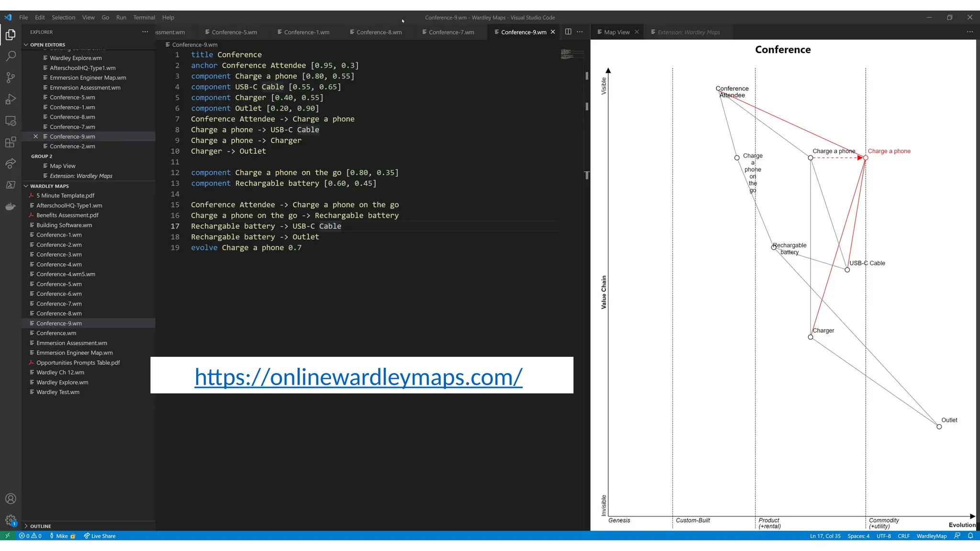Click Split Editor Right icon
This screenshot has width=980, height=551.
click(568, 32)
